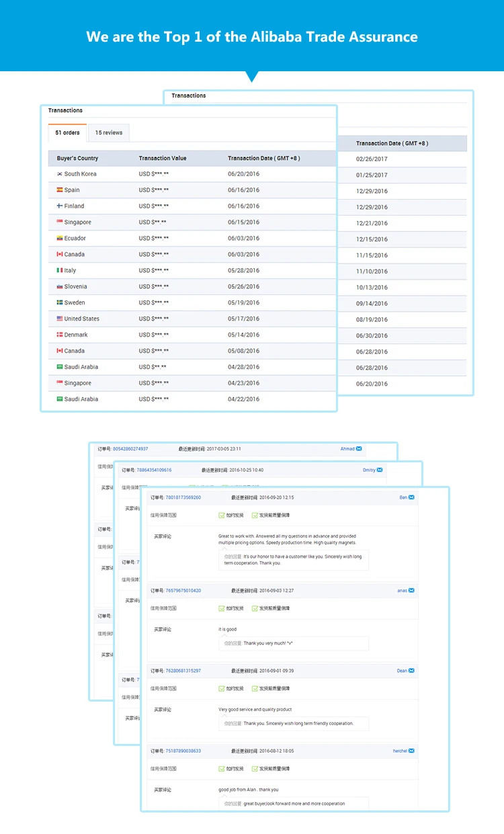Toggle 如约发货 checkbox in order 75187890038633
Image resolution: width=504 pixels, height=834 pixels.
(222, 768)
